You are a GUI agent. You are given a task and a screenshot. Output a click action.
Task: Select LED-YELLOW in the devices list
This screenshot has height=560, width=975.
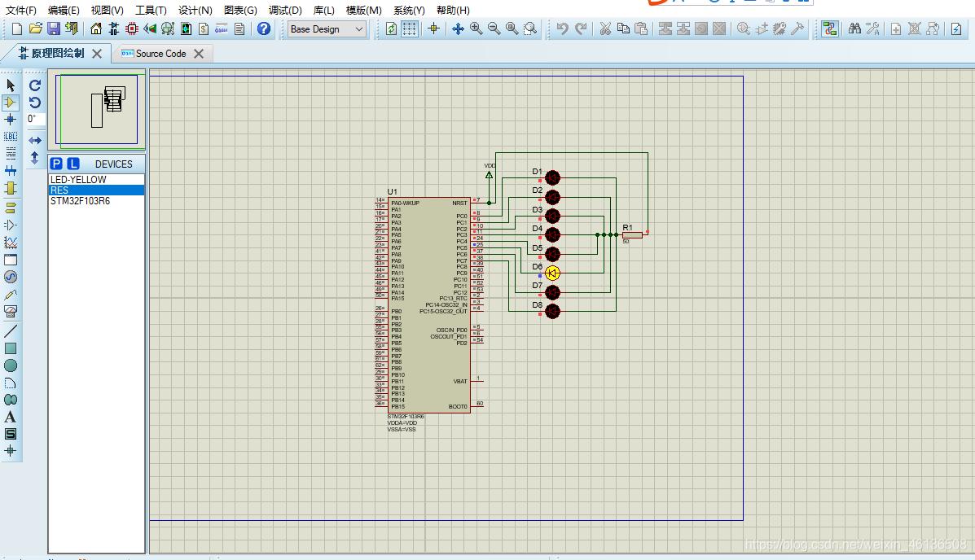click(78, 180)
